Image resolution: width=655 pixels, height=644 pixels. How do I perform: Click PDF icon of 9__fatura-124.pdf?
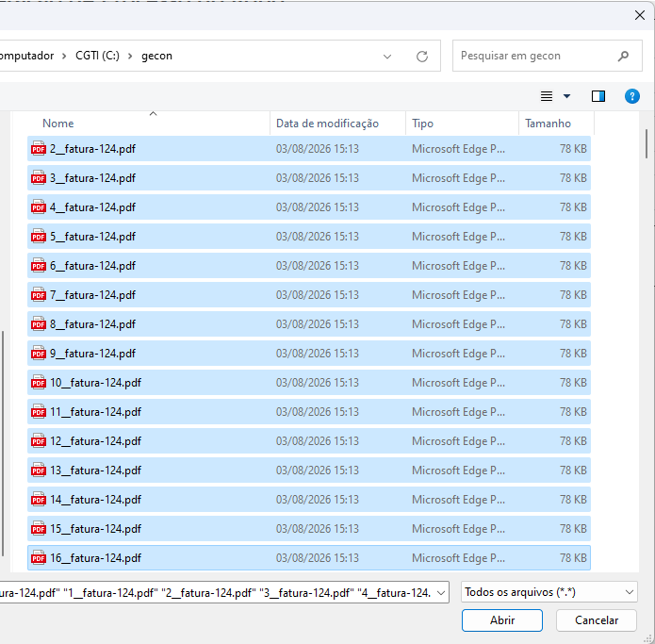[x=39, y=354]
